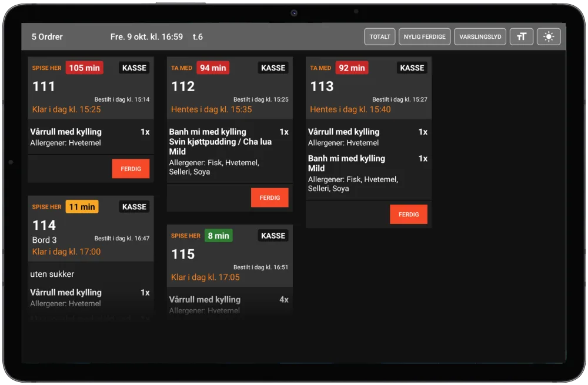This screenshot has width=588, height=385.
Task: Click the KASSE tag on order 111
Action: [134, 68]
